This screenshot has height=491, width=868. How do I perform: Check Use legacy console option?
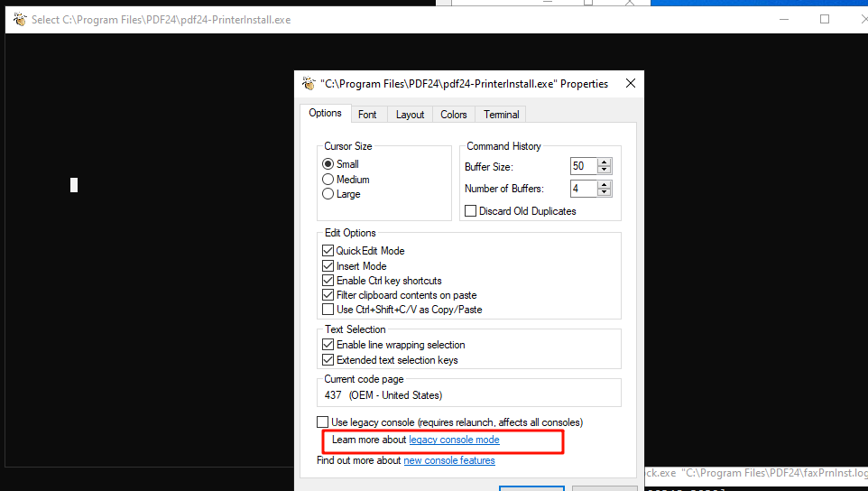click(323, 422)
